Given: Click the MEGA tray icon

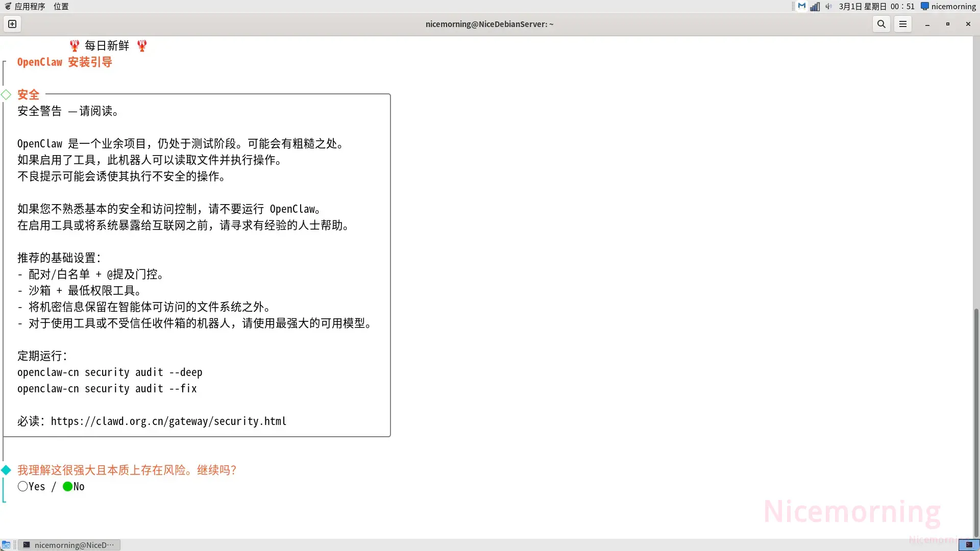Looking at the screenshot, I should click(x=802, y=6).
